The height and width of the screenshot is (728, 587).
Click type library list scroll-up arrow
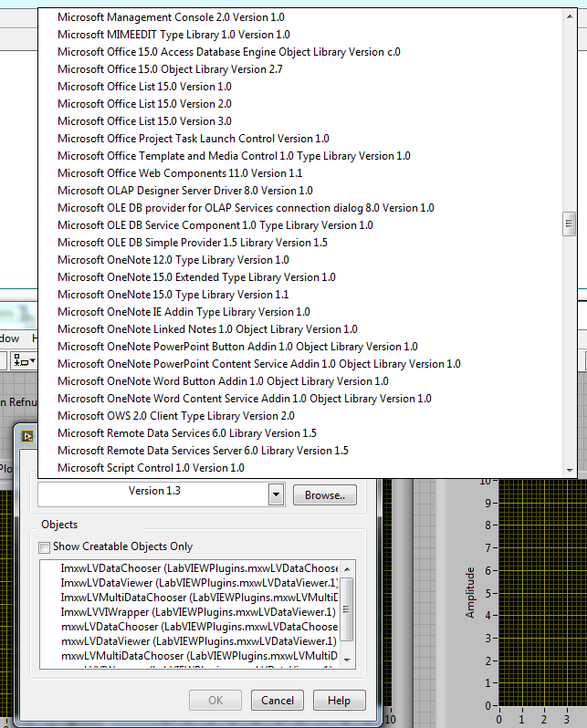pos(570,16)
